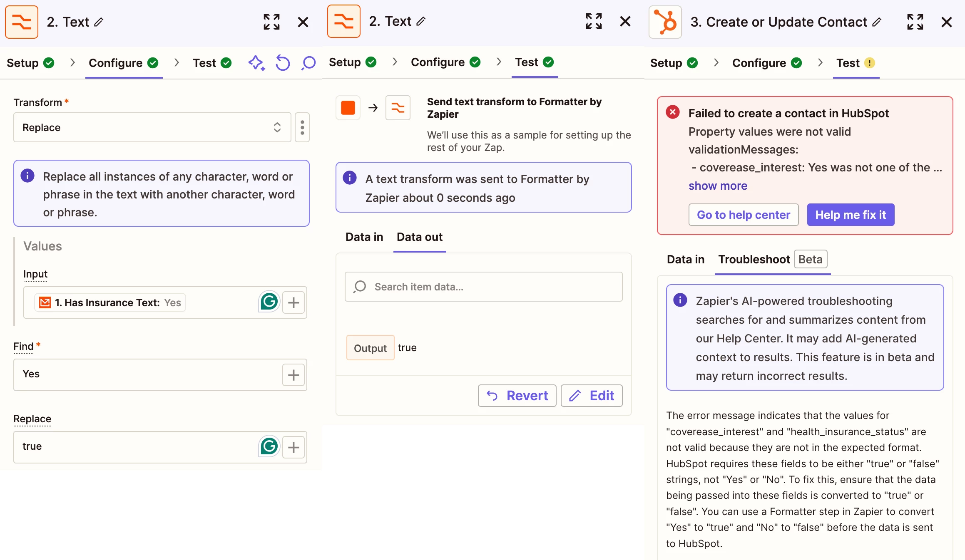Click the search magnifier icon beside Test
This screenshot has height=560, width=965.
(x=308, y=63)
